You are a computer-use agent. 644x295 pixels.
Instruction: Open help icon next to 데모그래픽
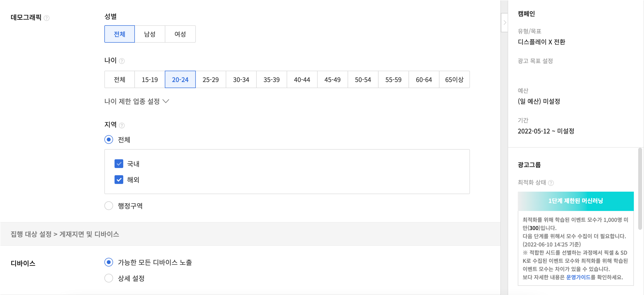click(x=47, y=18)
